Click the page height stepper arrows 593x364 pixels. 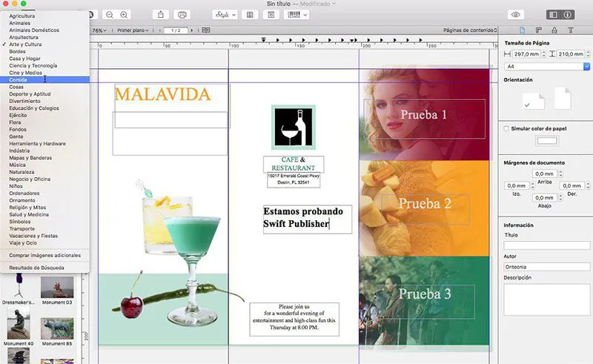coord(588,54)
